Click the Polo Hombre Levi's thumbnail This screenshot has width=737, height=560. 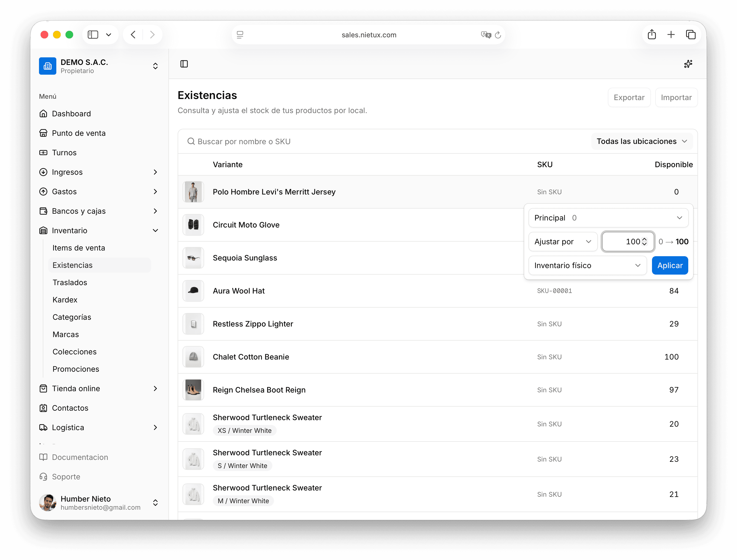tap(193, 192)
